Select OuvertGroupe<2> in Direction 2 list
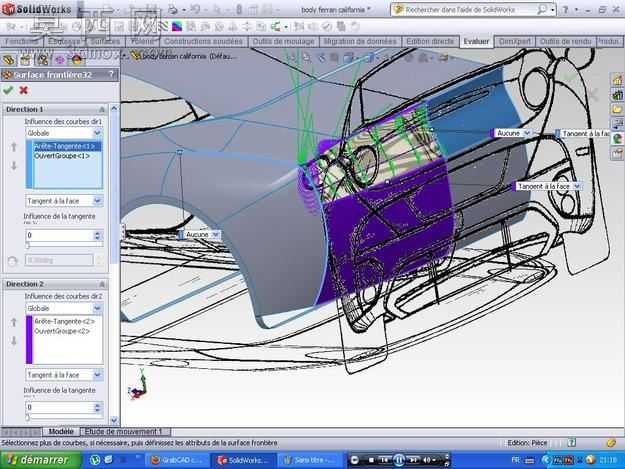The width and height of the screenshot is (625, 469). coord(62,331)
